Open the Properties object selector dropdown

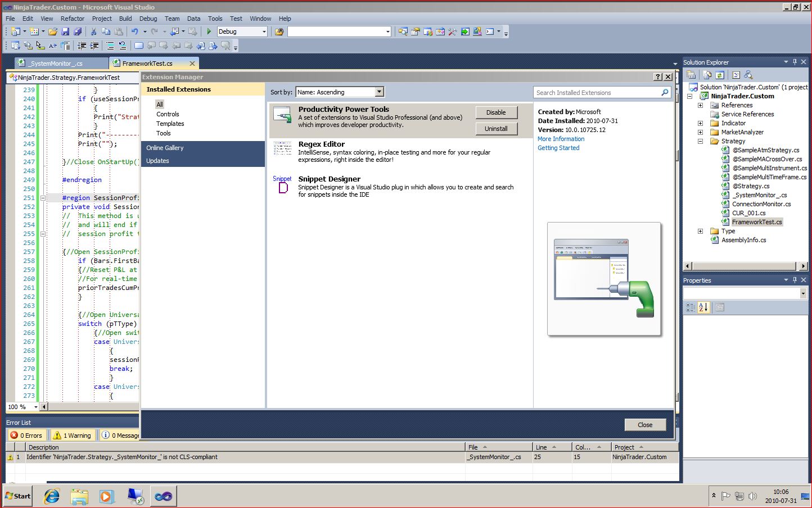click(x=803, y=293)
